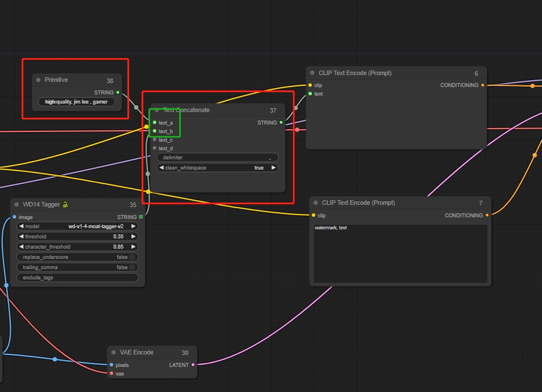Collapse the VAE Encode node via title dot
This screenshot has height=392, width=542.
114,353
